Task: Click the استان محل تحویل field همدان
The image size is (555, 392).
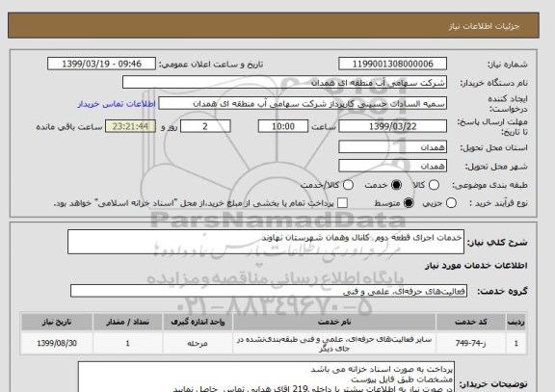Action: click(392, 147)
